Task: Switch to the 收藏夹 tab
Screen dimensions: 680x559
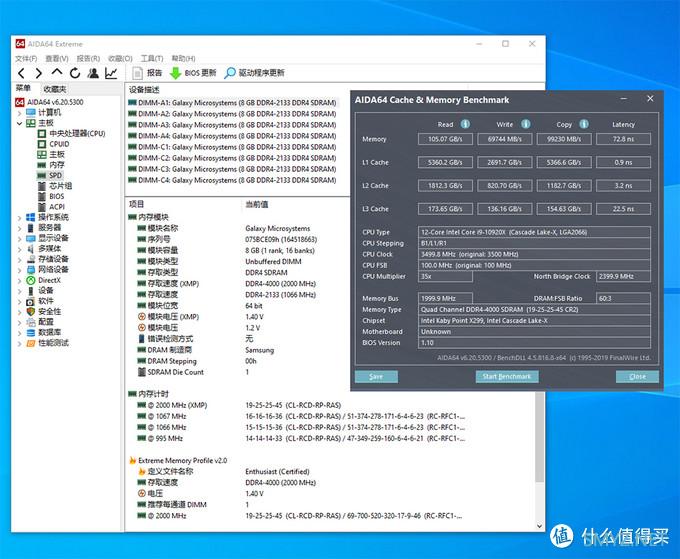Action: tap(53, 89)
